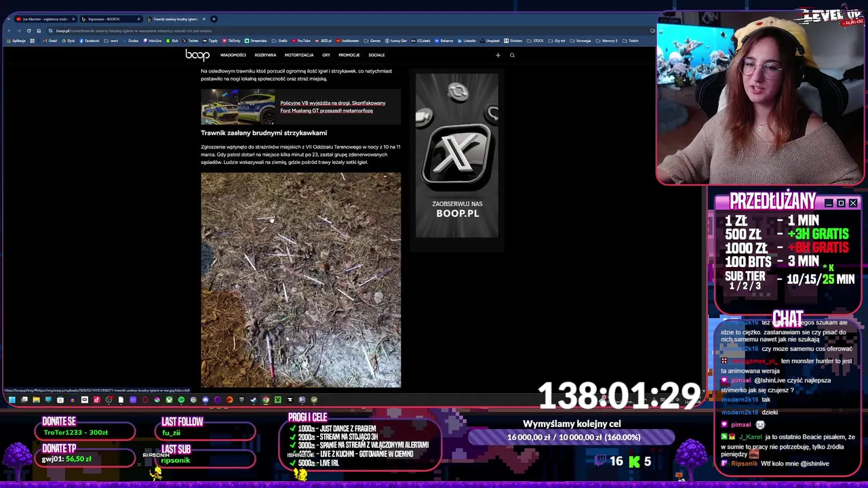Screen dimensions: 868x488
Task: Open the Kick bookmark
Action: coord(172,41)
